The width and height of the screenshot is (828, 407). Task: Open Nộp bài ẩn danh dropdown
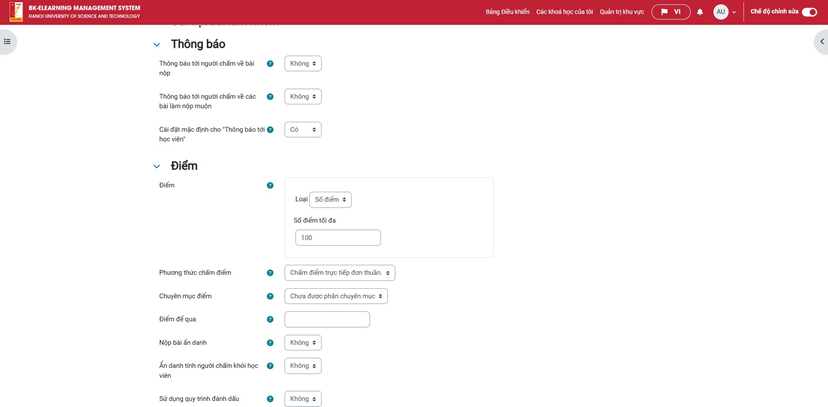303,343
